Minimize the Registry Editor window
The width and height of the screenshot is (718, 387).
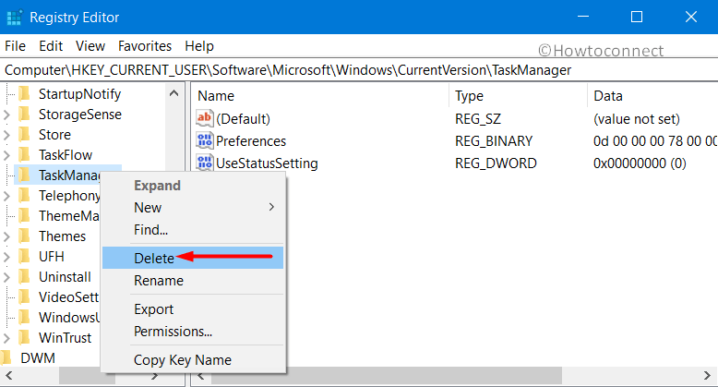[x=583, y=17]
